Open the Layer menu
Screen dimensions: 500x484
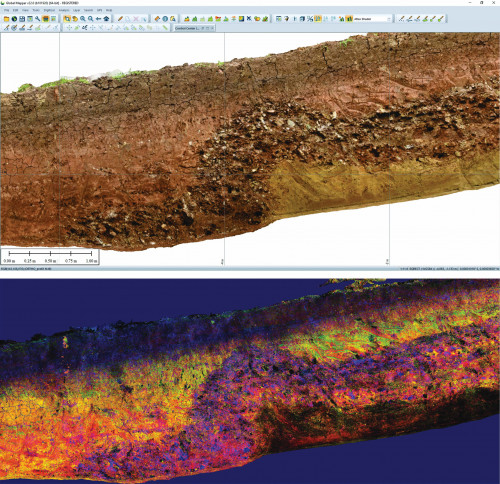76,10
